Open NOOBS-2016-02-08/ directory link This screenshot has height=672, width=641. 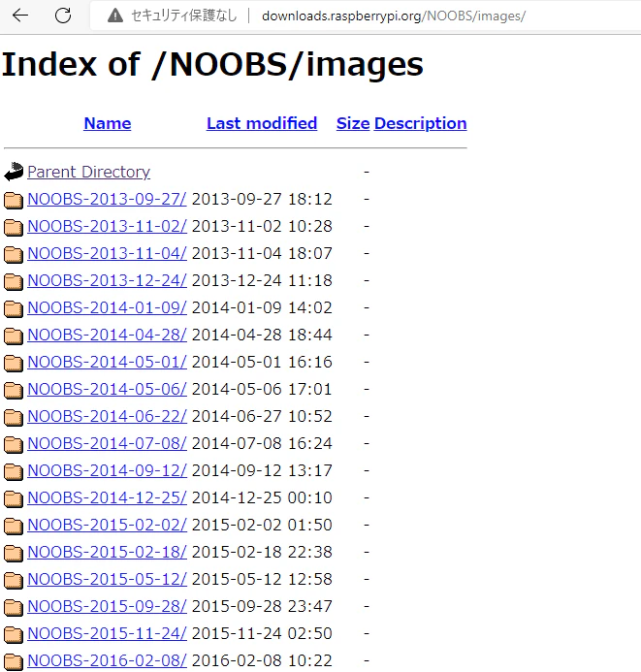point(107,660)
